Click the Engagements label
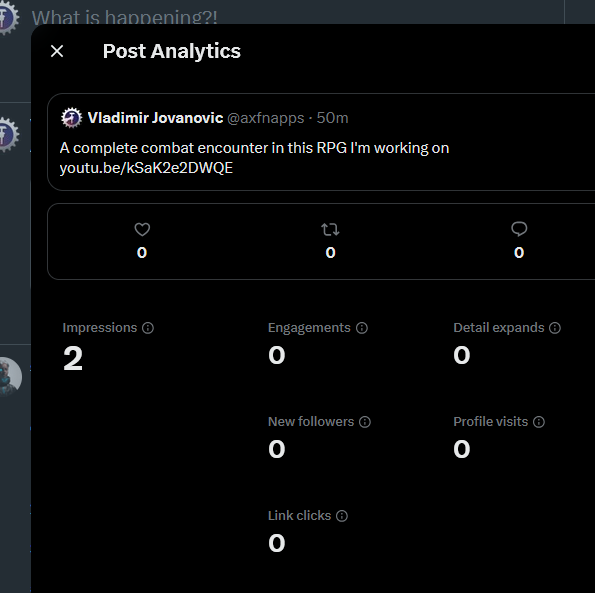Screen dimensions: 595x593 click(x=309, y=328)
